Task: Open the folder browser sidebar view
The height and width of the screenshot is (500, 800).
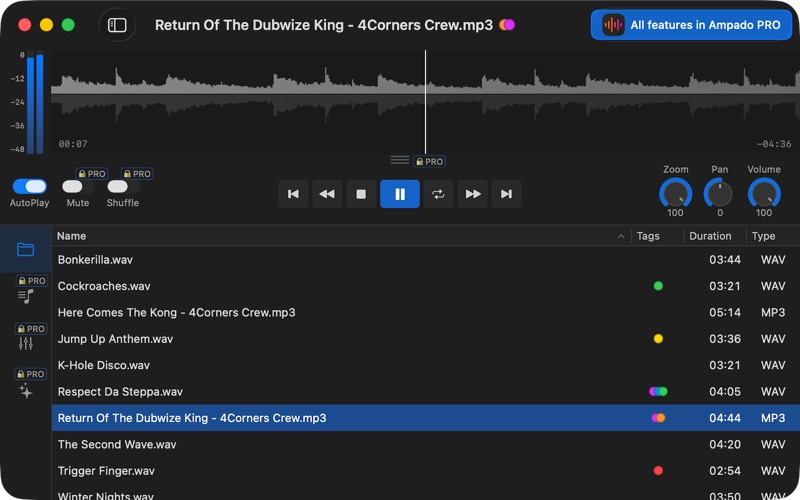Action: tap(26, 249)
